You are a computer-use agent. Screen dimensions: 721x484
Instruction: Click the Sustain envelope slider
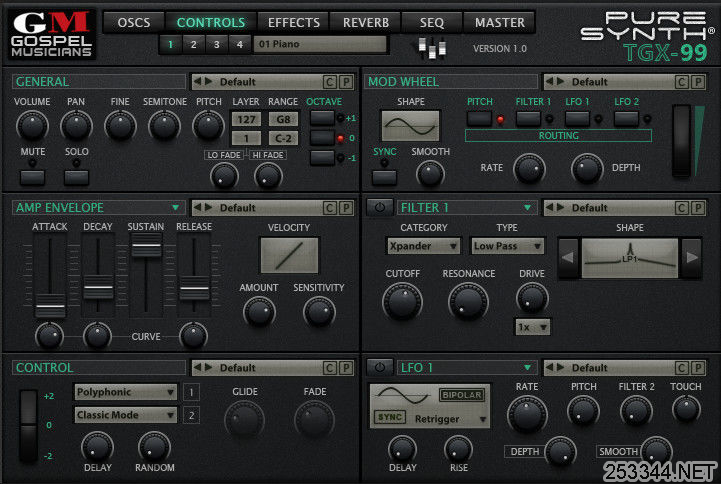coord(146,245)
